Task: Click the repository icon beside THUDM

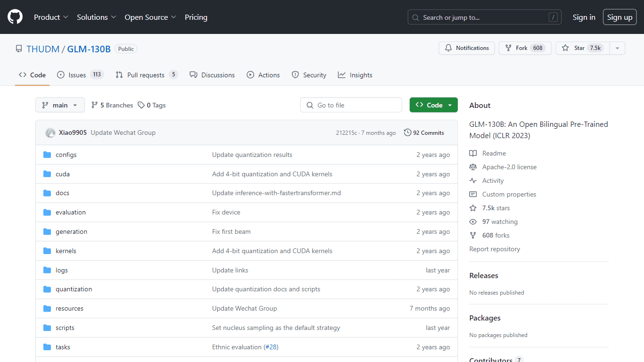Action: (x=19, y=49)
